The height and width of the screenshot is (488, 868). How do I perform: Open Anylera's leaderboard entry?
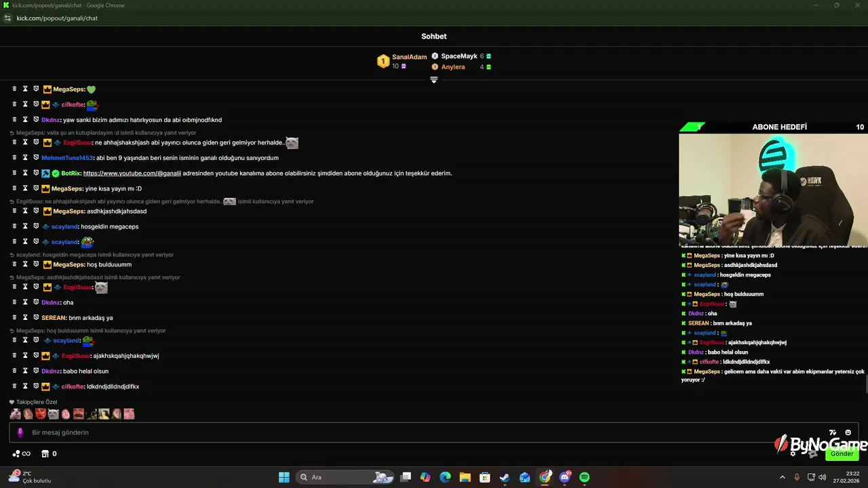point(462,67)
